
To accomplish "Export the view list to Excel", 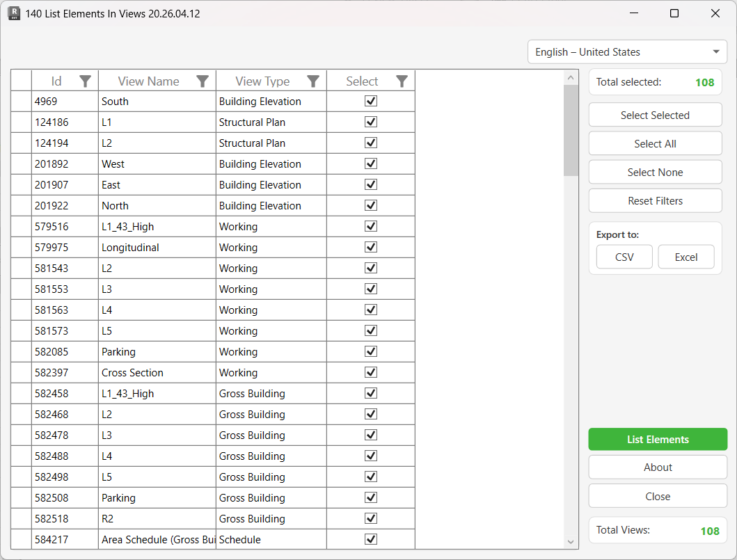I will (686, 257).
